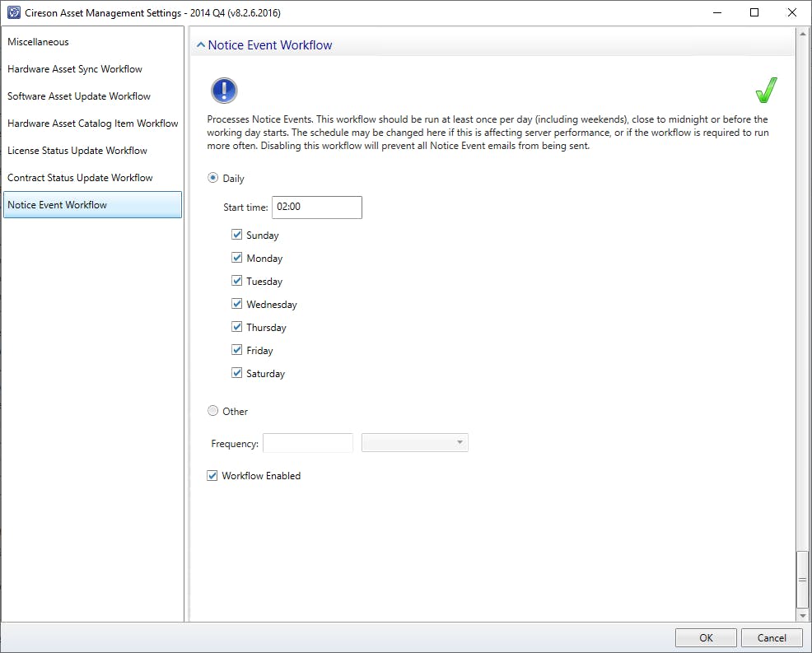The height and width of the screenshot is (653, 812).
Task: Click the Cireson app icon in title bar
Action: tap(13, 13)
